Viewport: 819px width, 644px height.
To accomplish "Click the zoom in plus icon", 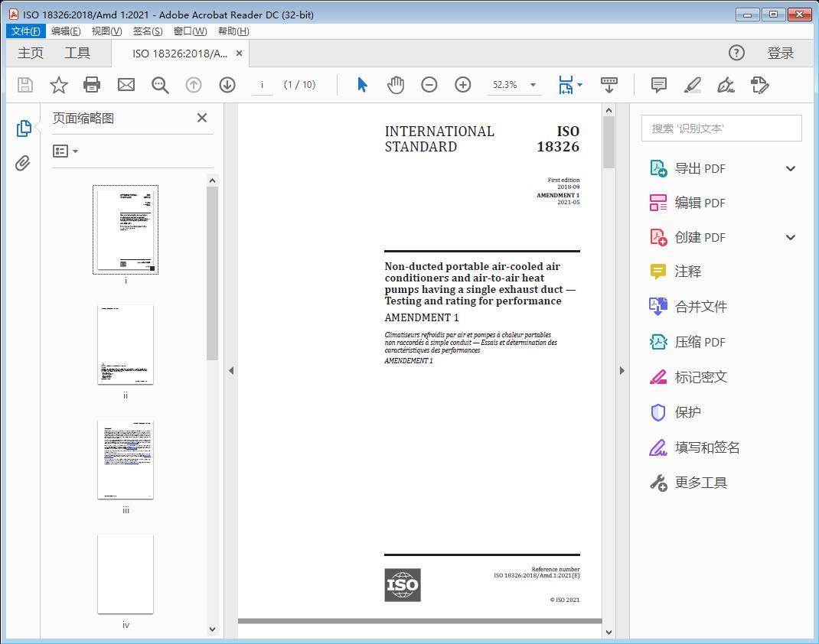I will click(463, 85).
